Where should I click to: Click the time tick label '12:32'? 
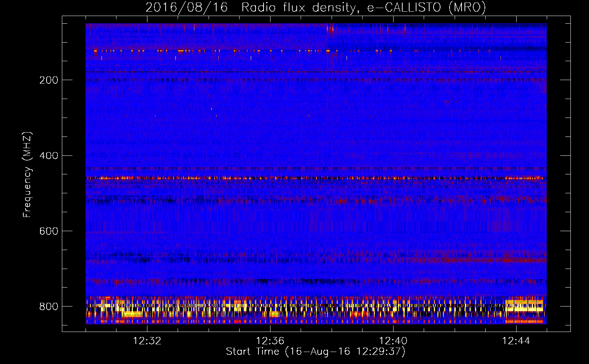point(147,341)
